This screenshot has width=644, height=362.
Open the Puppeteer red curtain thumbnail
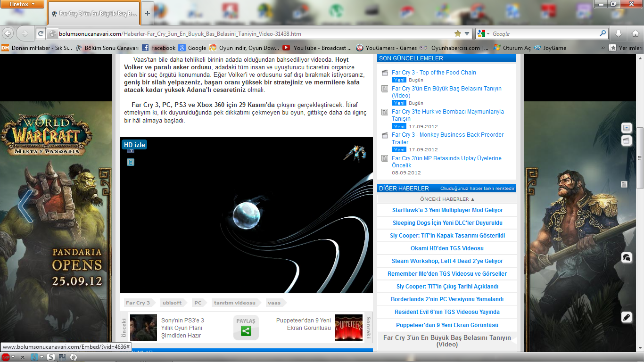[349, 328]
